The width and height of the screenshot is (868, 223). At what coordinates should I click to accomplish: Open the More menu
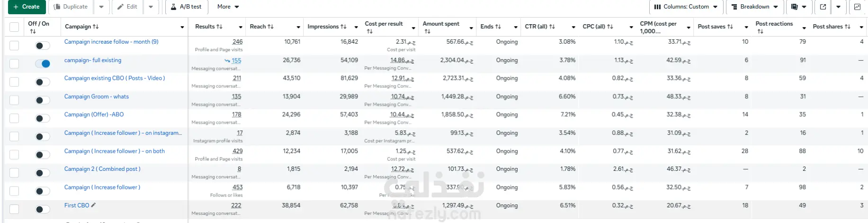(x=228, y=7)
